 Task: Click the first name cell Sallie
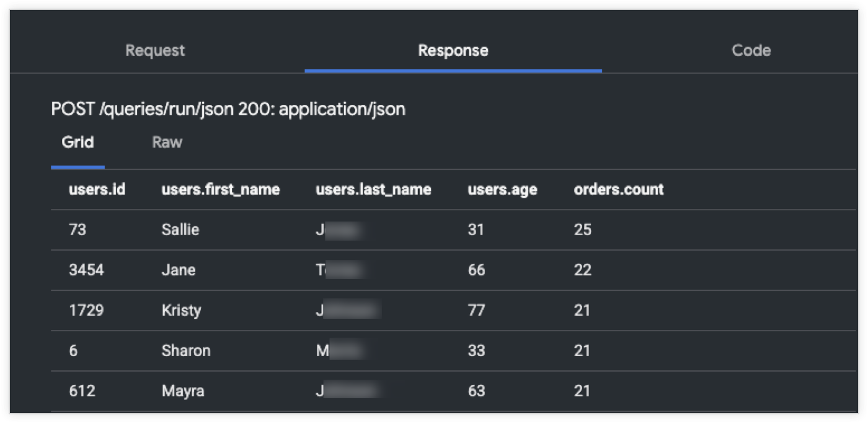[180, 229]
